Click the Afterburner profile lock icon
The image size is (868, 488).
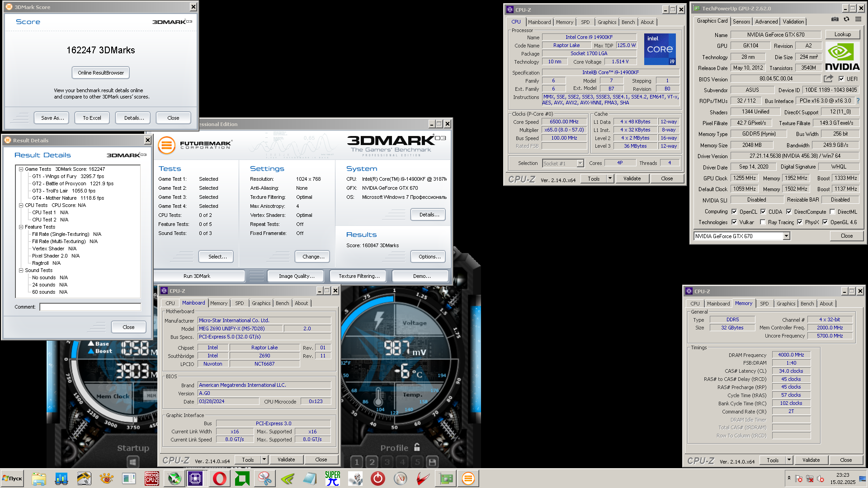coord(417,447)
